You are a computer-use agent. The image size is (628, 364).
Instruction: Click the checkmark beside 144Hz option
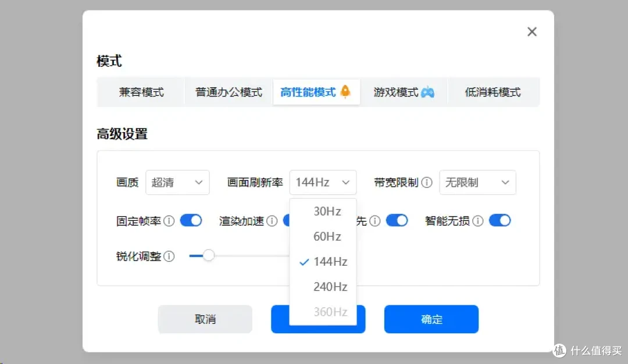click(304, 262)
